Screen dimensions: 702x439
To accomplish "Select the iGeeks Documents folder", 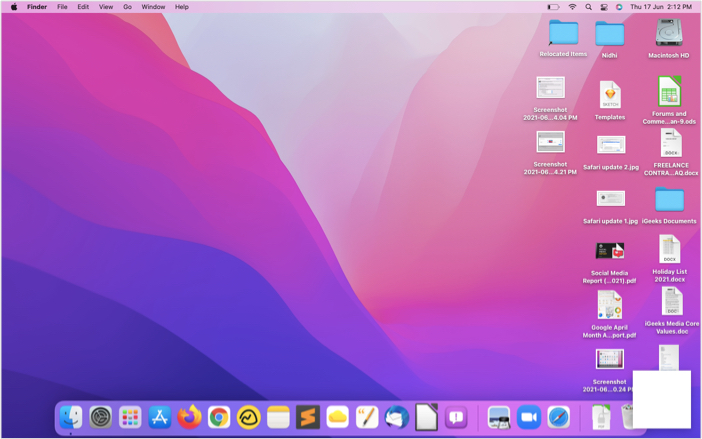I will [x=669, y=200].
